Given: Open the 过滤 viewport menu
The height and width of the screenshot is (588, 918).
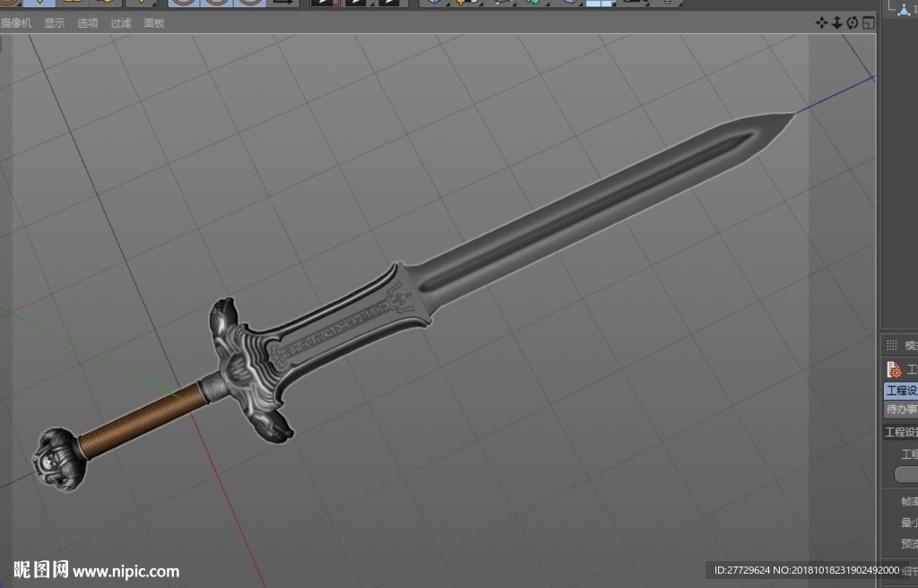Looking at the screenshot, I should [121, 22].
